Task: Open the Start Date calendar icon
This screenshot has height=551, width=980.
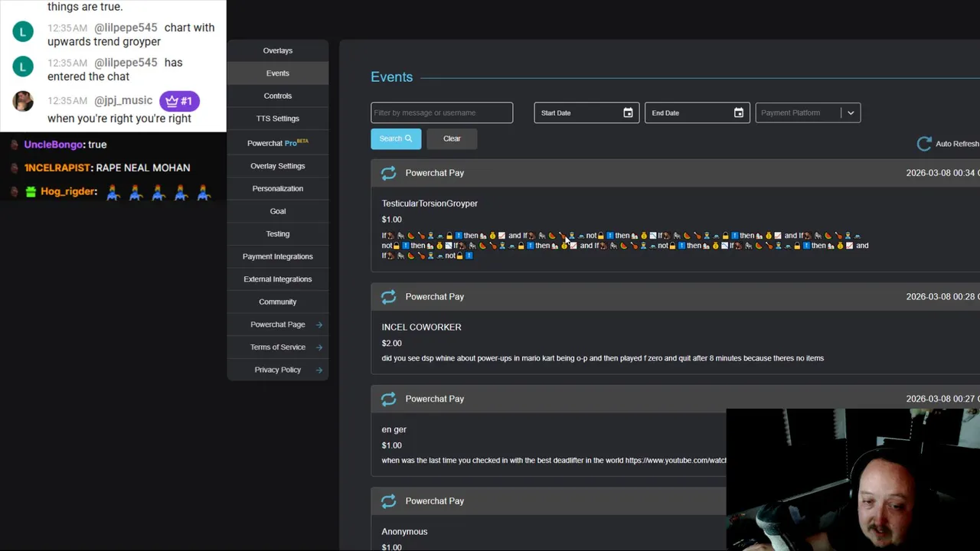Action: click(628, 112)
